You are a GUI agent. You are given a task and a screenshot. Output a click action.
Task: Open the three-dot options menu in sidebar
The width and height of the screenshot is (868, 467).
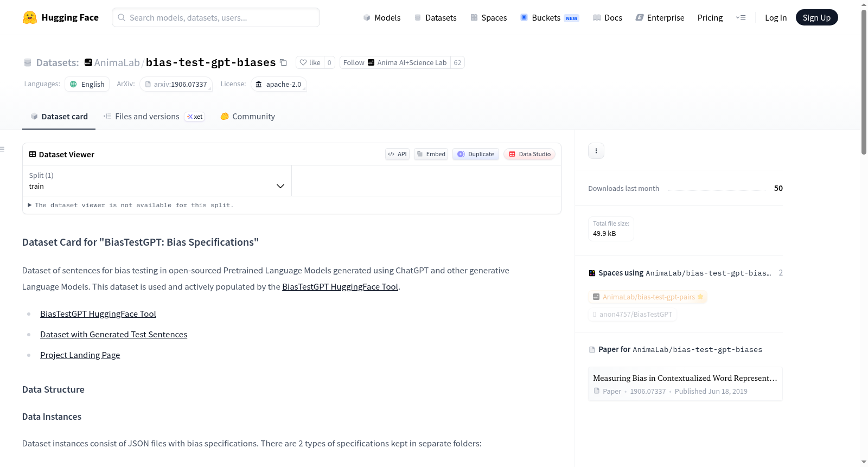coord(596,151)
